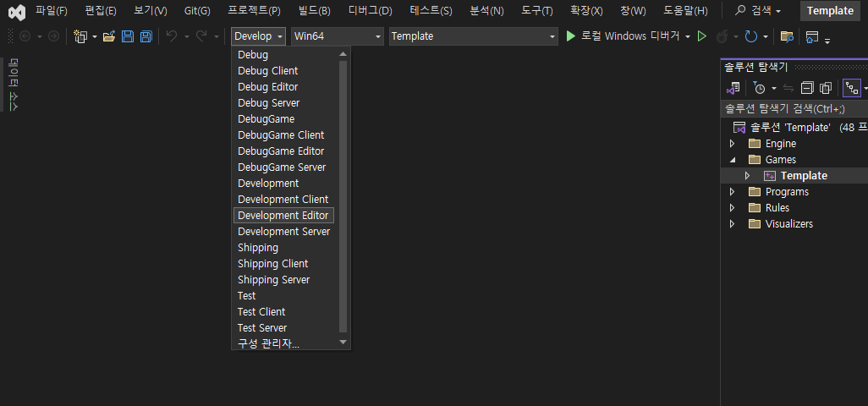Open the Develop configuration combo box

pos(259,36)
